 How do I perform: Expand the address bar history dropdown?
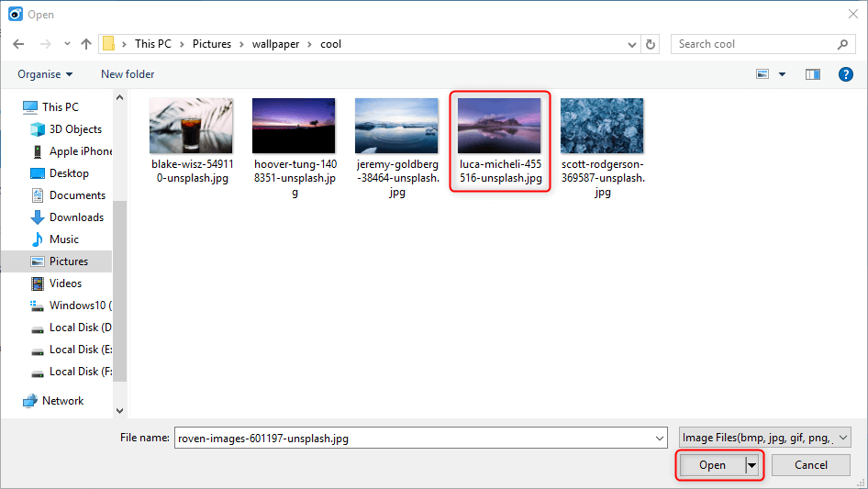[631, 44]
